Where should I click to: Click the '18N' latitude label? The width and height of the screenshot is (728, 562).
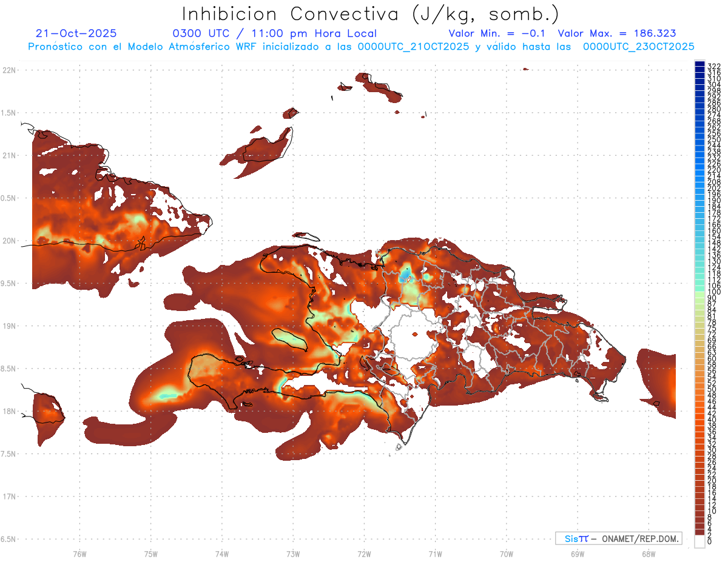coord(9,412)
